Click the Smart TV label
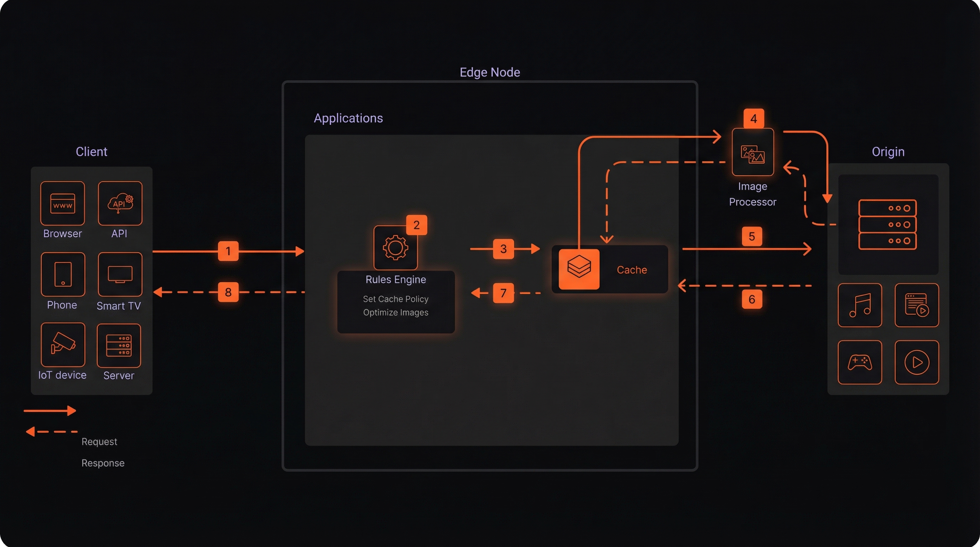980x547 pixels. coord(119,306)
